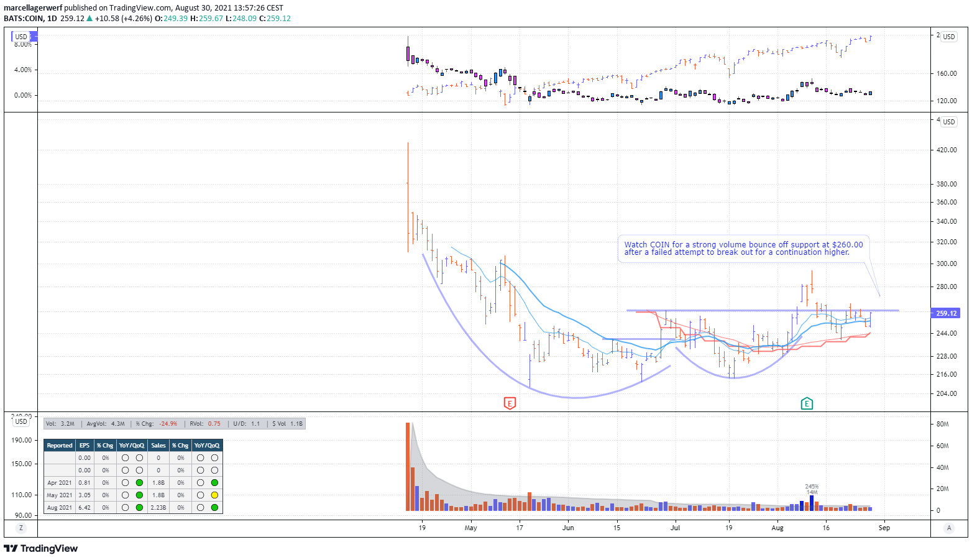Select the Aug 2021 row label
Image resolution: width=972 pixels, height=560 pixels.
click(x=60, y=507)
